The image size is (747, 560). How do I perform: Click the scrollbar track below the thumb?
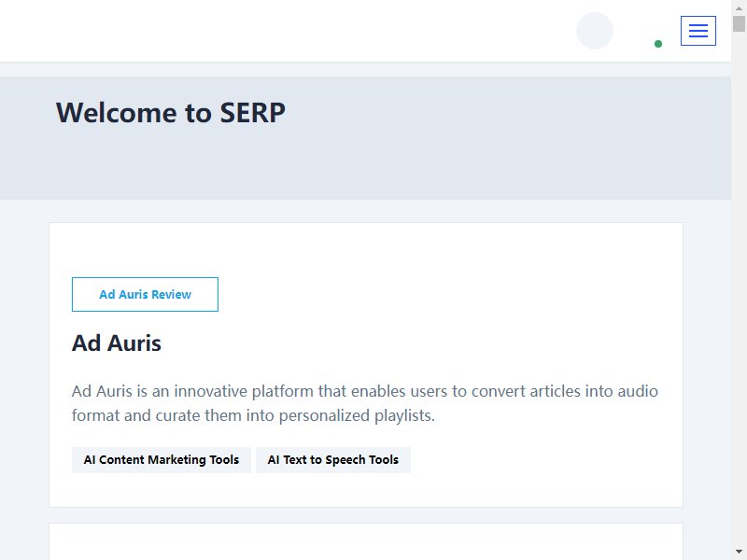[x=739, y=286]
